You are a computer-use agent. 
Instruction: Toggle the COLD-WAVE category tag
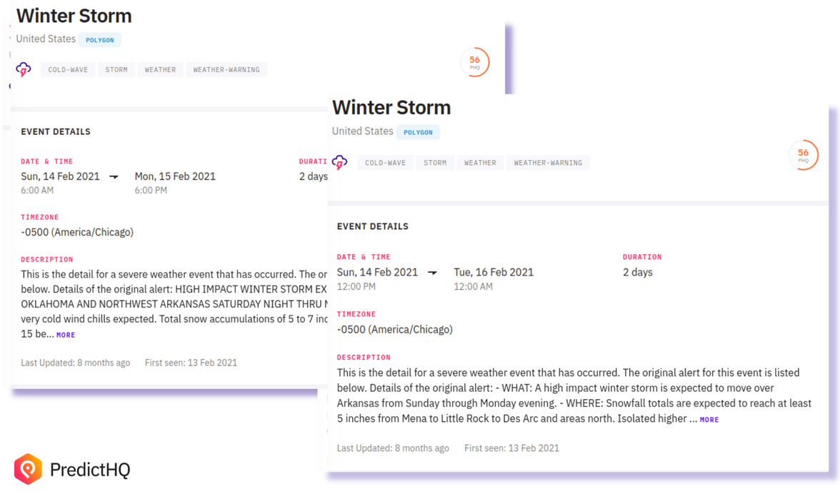386,162
